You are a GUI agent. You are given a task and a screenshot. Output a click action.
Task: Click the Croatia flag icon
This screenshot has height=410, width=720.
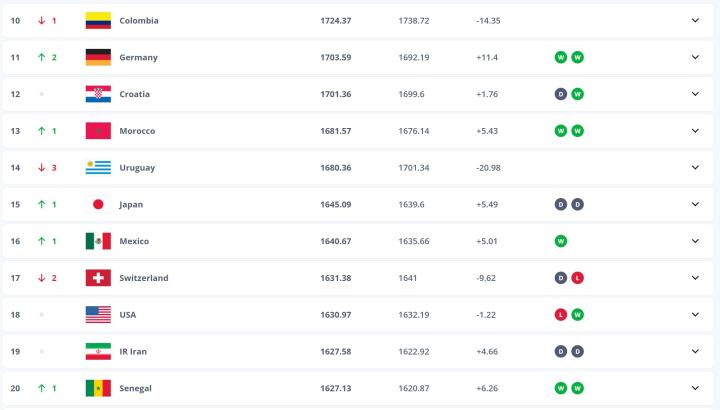pos(98,94)
